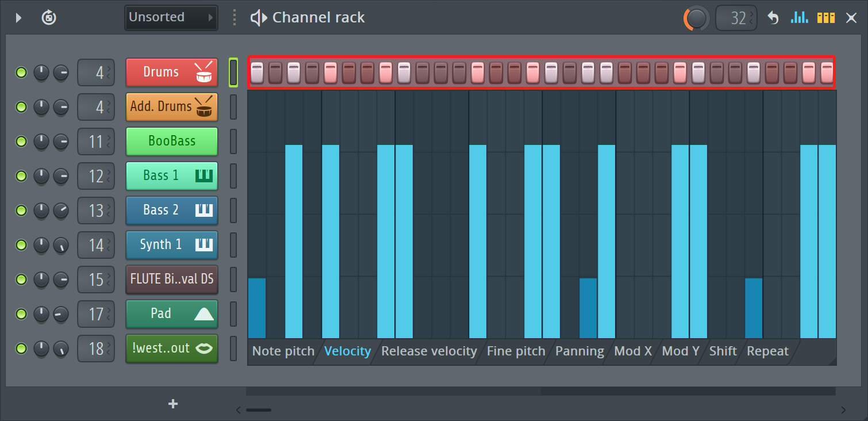Switch to the Fine pitch tab
The image size is (868, 421).
pos(516,351)
